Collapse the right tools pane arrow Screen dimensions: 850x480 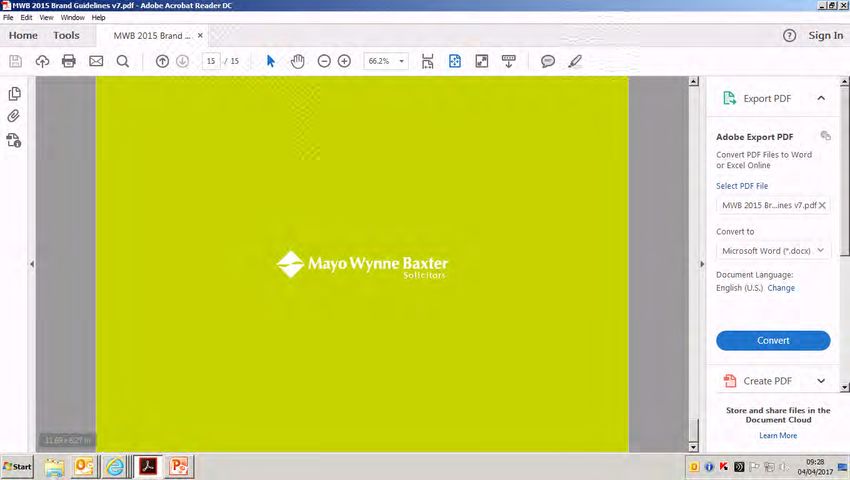tap(702, 264)
